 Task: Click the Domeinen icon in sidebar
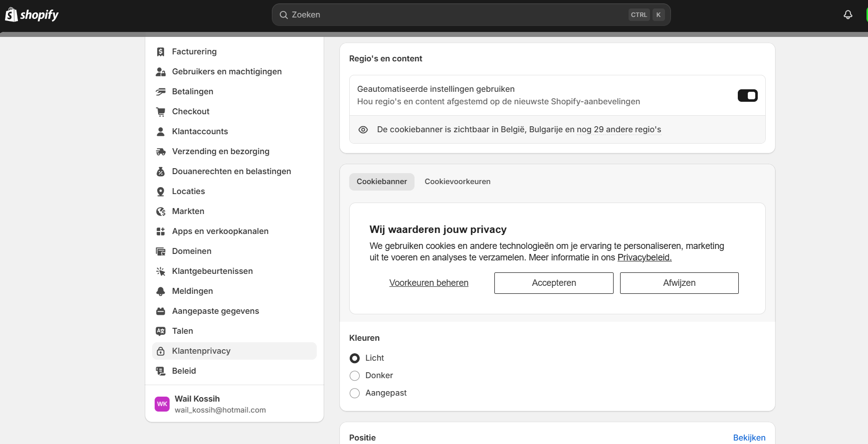tap(161, 251)
